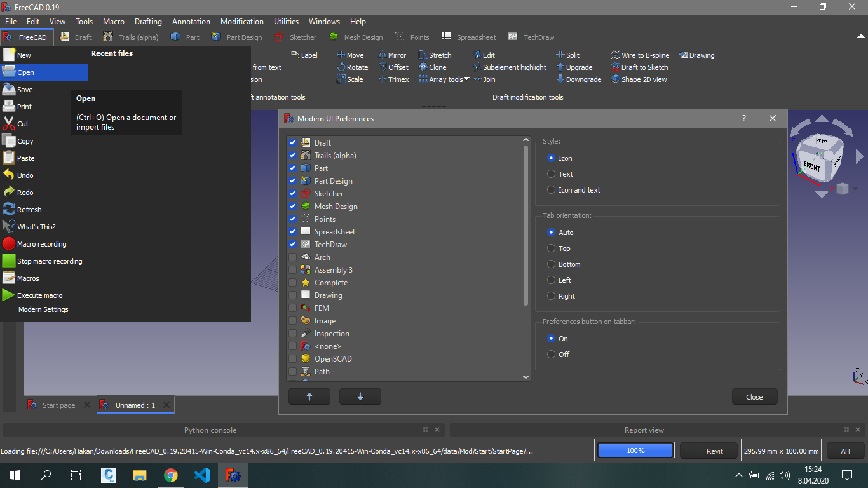This screenshot has height=488, width=868.
Task: Select the Wire to B-spline tool
Action: pos(641,55)
